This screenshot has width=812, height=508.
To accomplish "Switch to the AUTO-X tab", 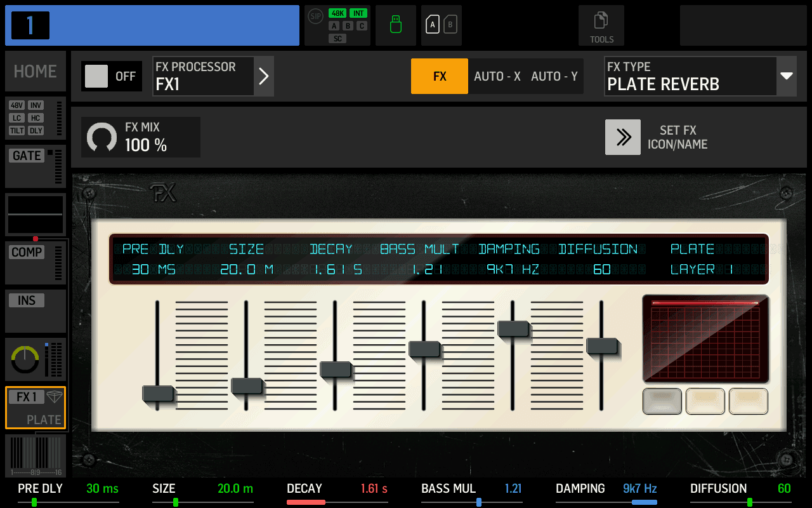I will (497, 76).
